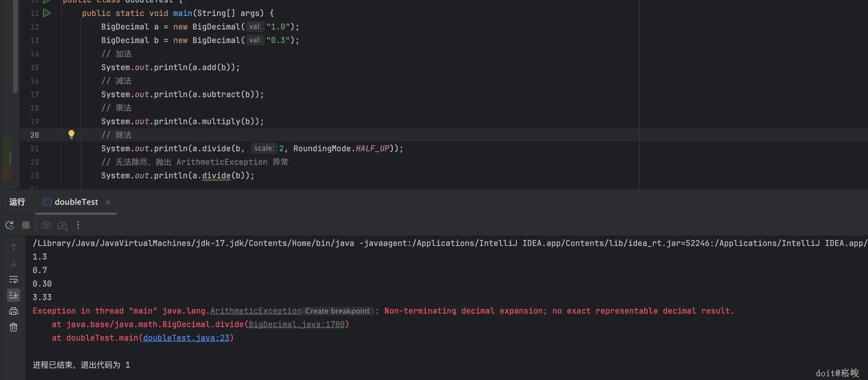Open the run toolbar's more options menu
Viewport: 868px width, 380px height.
click(78, 225)
